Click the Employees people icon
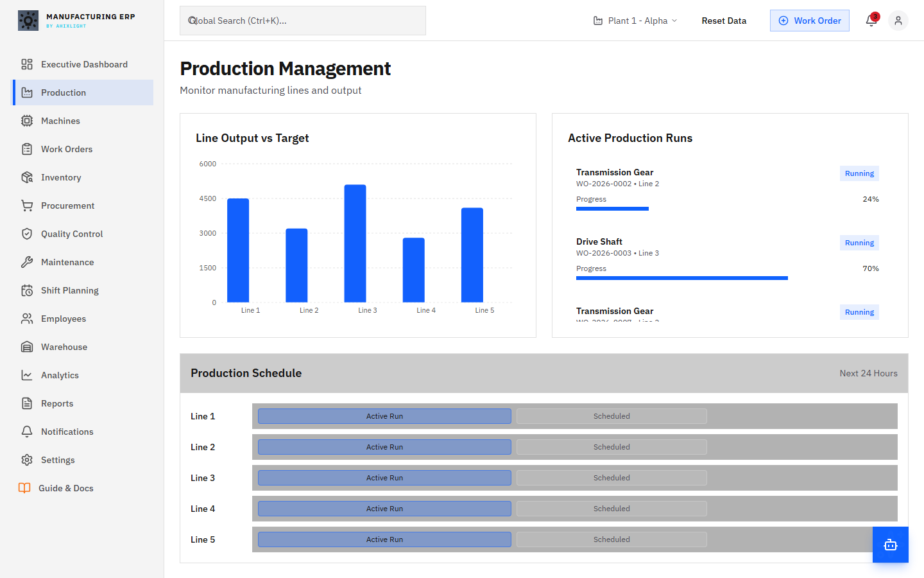This screenshot has width=924, height=578. 27,319
